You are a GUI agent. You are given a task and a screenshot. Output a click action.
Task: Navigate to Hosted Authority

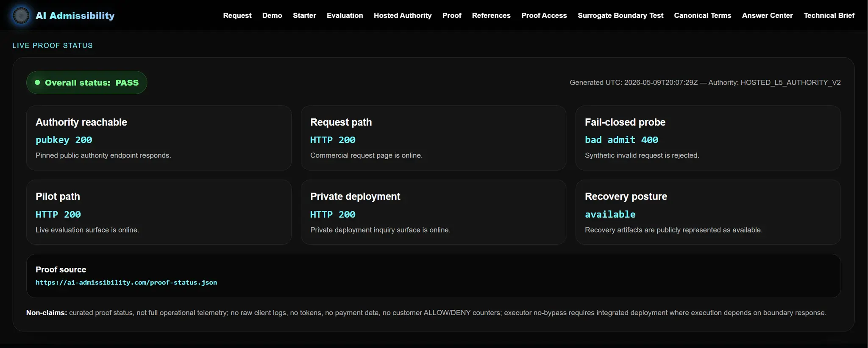tap(403, 15)
